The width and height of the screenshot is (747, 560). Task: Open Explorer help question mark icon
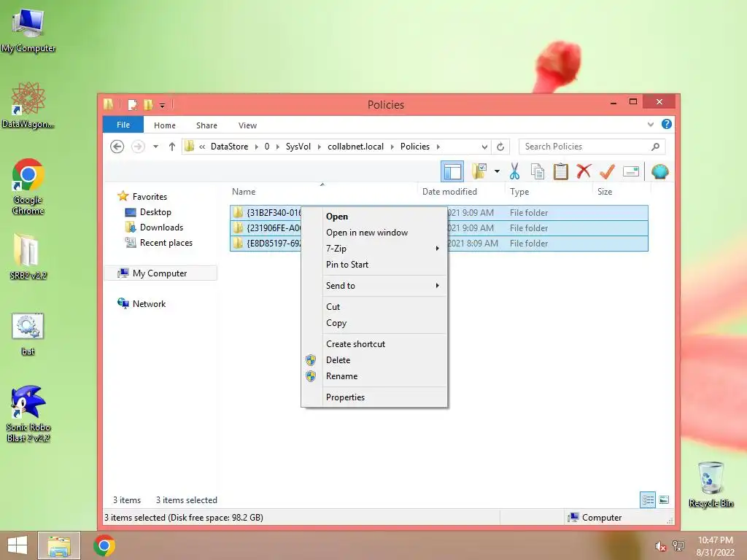pyautogui.click(x=667, y=124)
